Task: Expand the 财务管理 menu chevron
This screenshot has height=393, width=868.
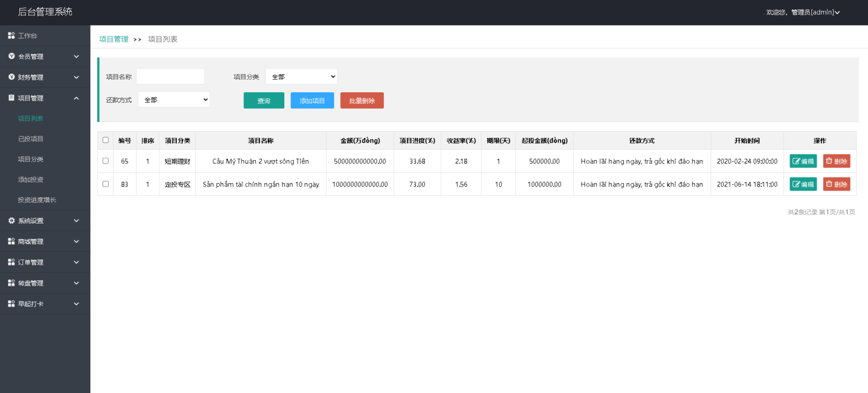Action: click(76, 77)
